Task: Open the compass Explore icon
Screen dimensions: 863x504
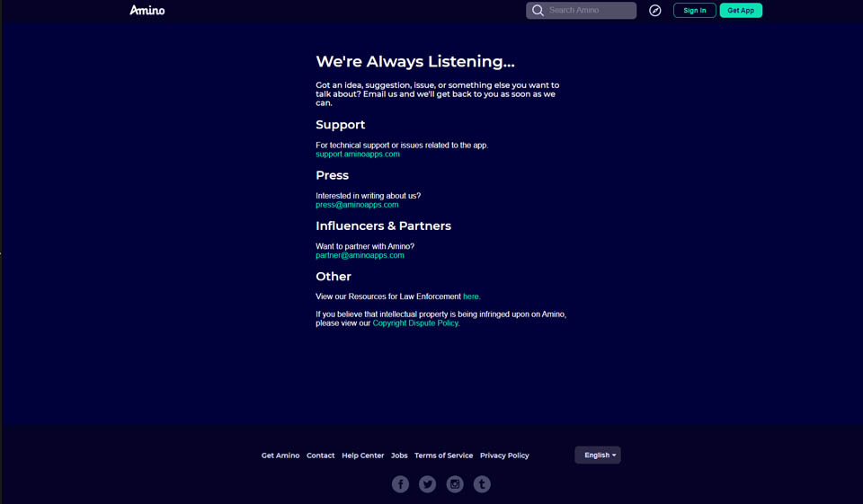Action: tap(655, 11)
